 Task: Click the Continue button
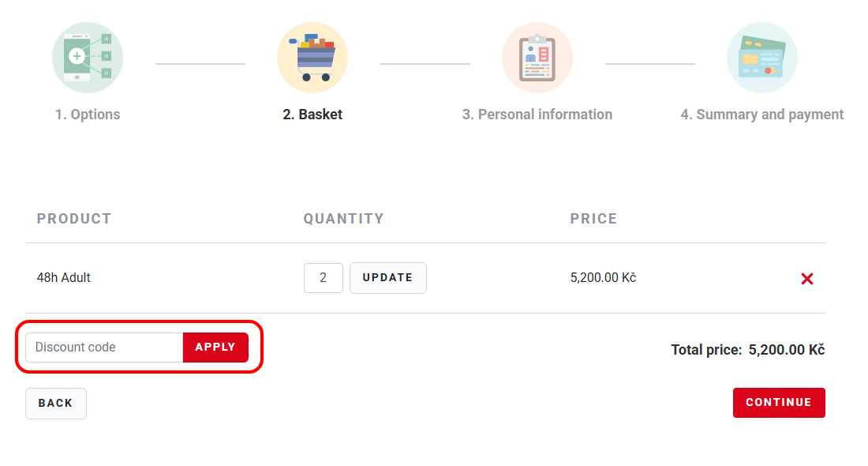779,402
